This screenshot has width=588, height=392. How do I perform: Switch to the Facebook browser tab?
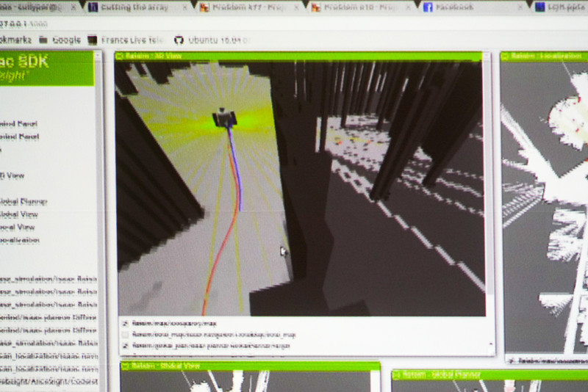click(x=473, y=7)
